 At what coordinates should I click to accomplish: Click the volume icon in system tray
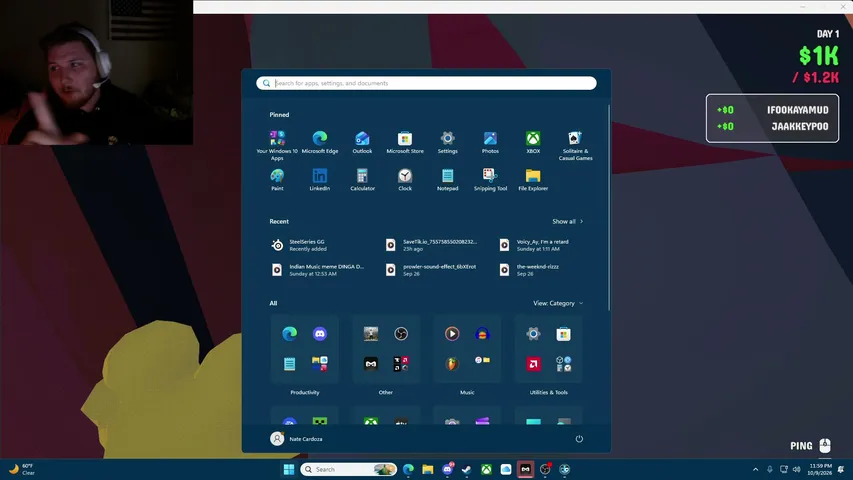[796, 469]
